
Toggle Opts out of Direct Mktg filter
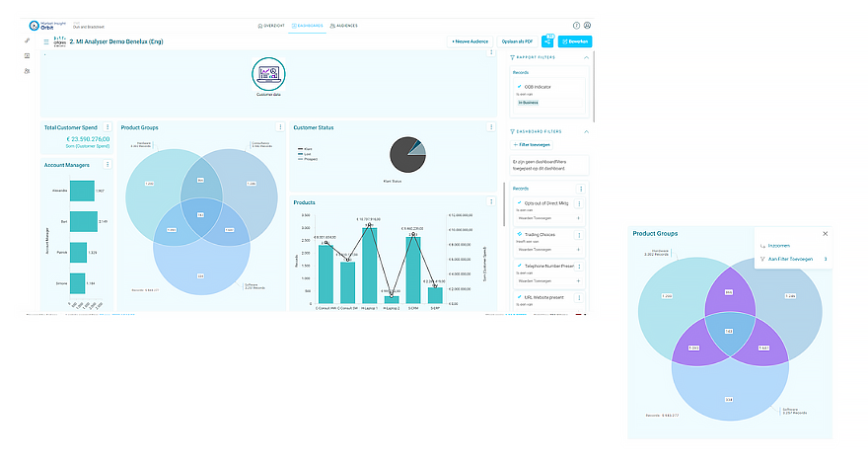[519, 202]
